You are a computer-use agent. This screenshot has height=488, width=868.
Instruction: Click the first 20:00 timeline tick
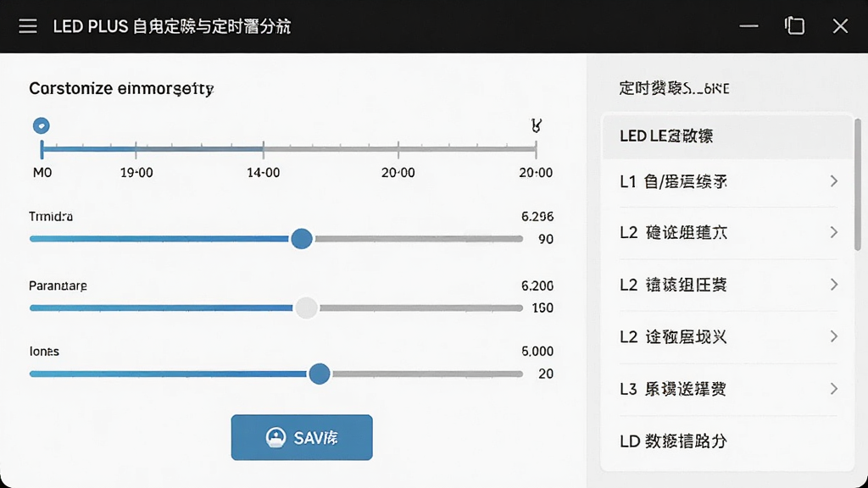point(398,149)
